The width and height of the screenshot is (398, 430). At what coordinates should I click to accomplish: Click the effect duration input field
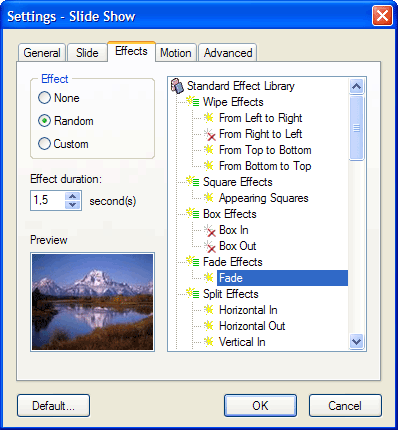[x=48, y=200]
